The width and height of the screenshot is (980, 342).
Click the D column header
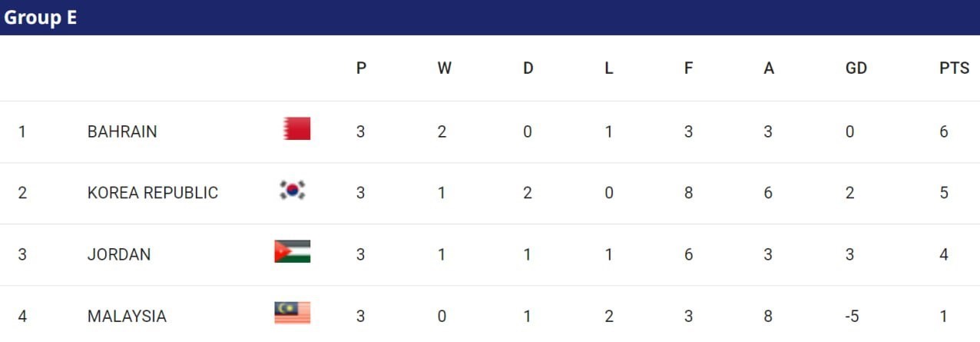click(x=528, y=68)
